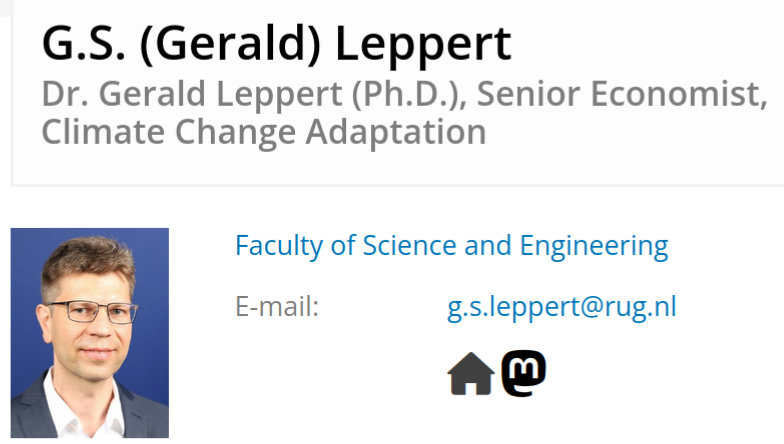Click the g.s.leppert@rug.nl email link
The height and width of the screenshot is (444, 784).
coord(561,306)
